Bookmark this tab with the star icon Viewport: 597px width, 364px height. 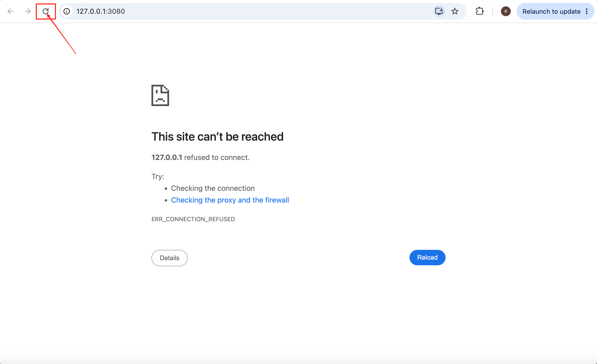click(455, 11)
